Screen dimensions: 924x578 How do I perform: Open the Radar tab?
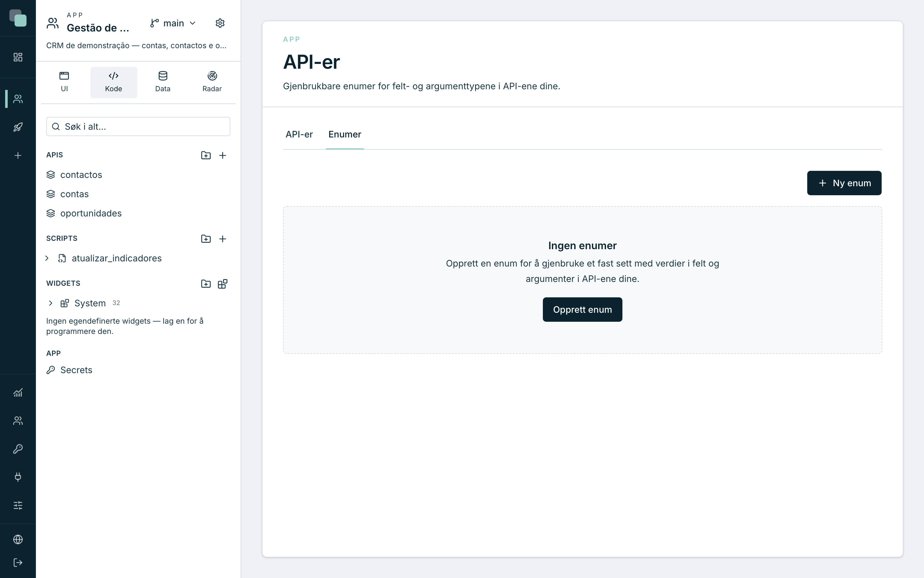(212, 82)
